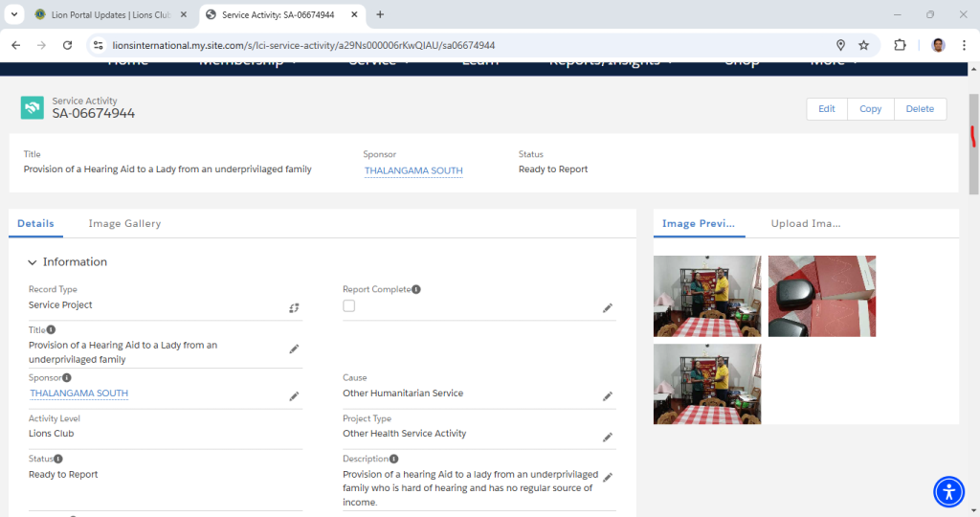
Task: Collapse the Information section
Action: (33, 262)
